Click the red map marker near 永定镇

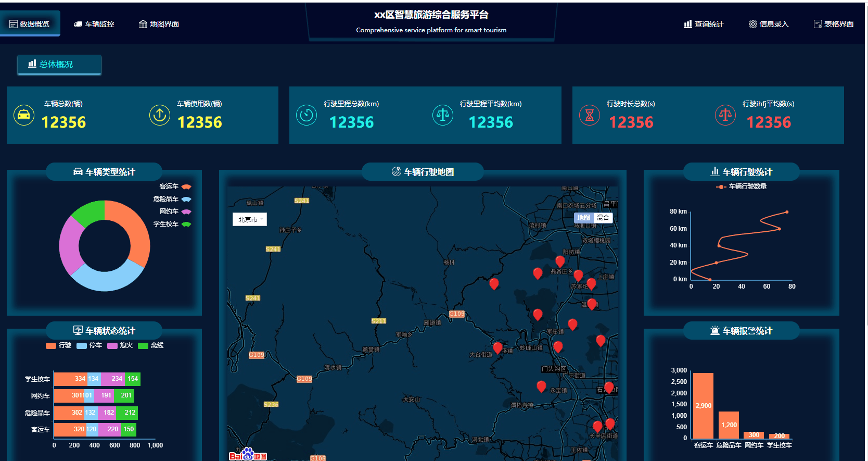tap(541, 386)
